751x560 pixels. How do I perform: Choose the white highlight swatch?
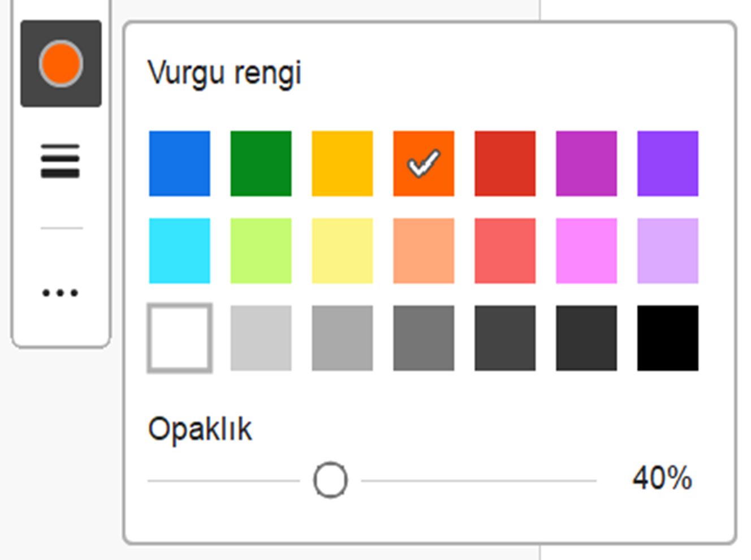tap(179, 338)
